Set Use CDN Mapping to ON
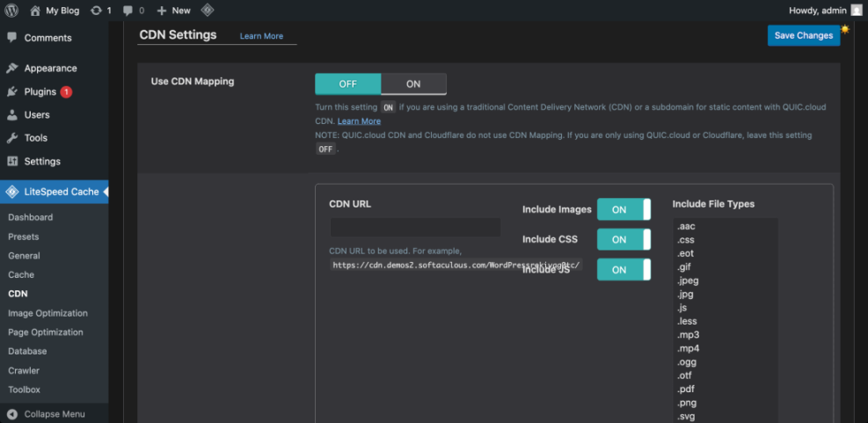 point(413,84)
